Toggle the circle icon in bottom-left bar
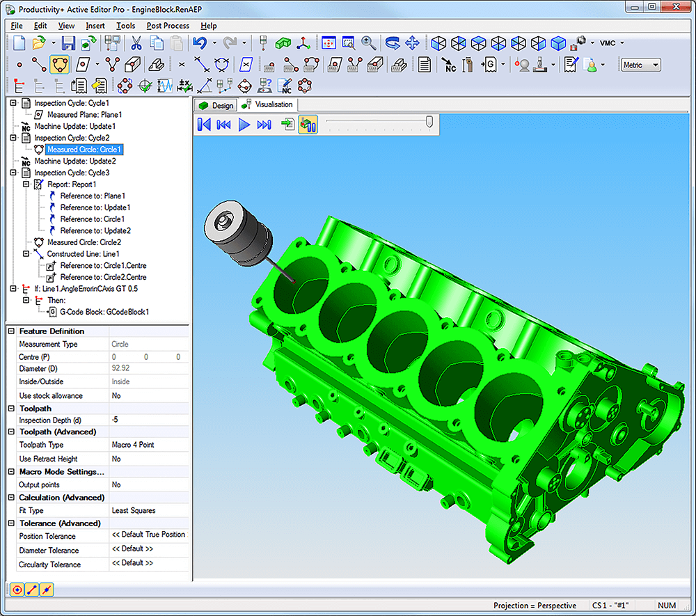 click(x=17, y=590)
